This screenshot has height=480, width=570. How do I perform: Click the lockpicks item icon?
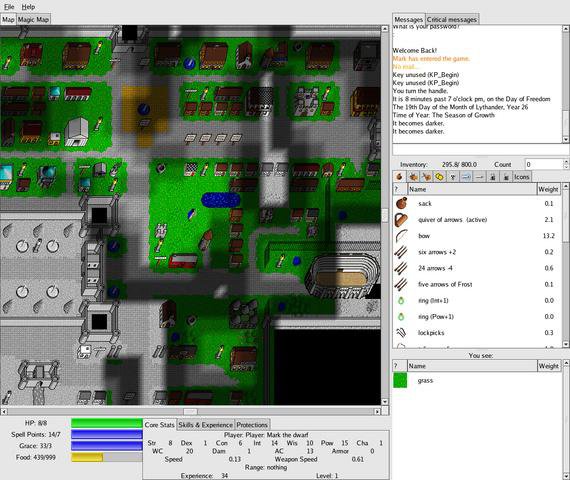[x=401, y=332]
